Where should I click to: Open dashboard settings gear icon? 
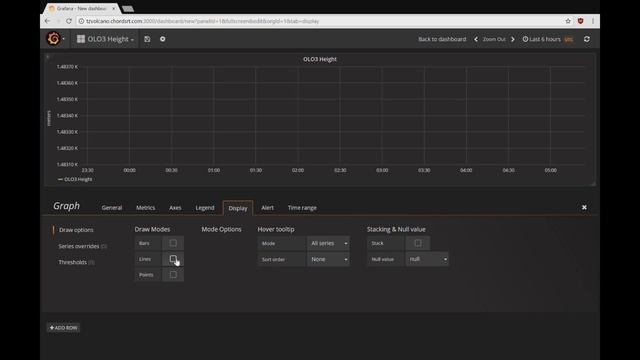click(x=162, y=39)
